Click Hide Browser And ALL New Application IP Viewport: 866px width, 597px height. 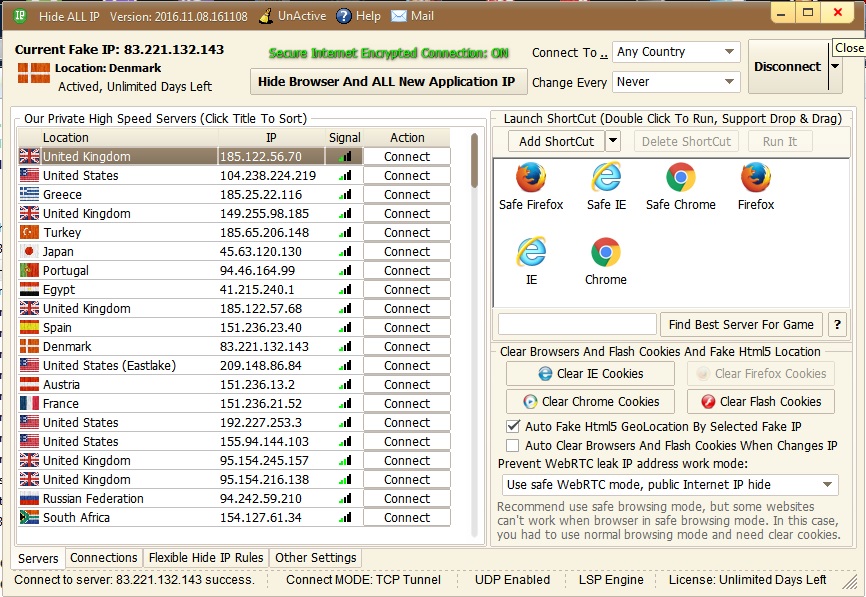click(387, 82)
